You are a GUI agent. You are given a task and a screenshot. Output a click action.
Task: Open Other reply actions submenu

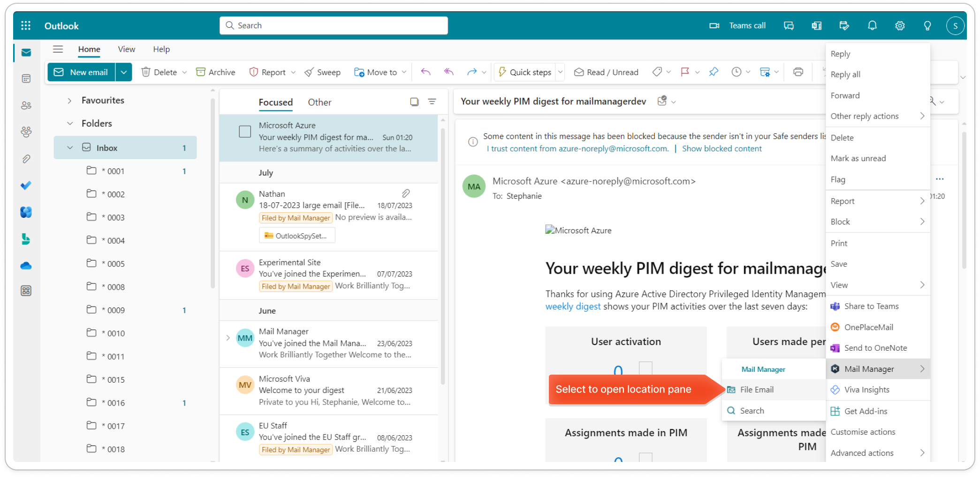[877, 116]
